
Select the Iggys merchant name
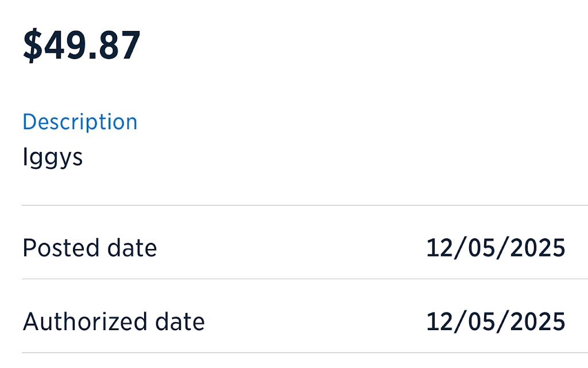coord(52,157)
